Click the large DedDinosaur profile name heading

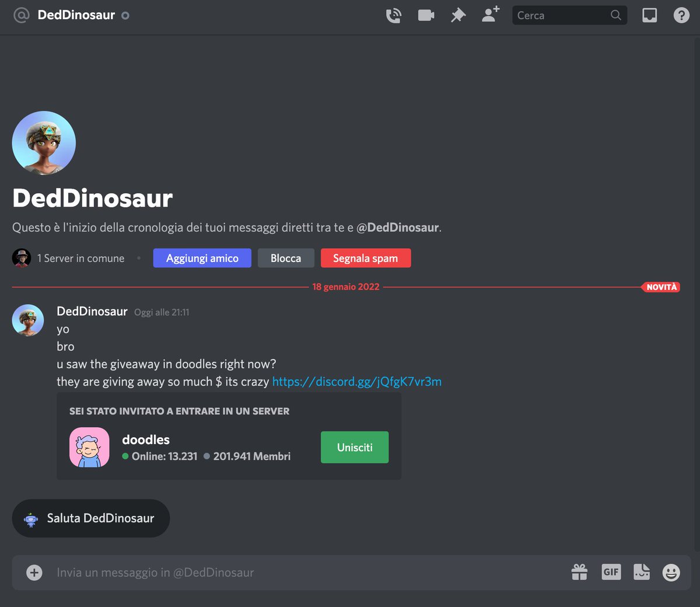[93, 198]
